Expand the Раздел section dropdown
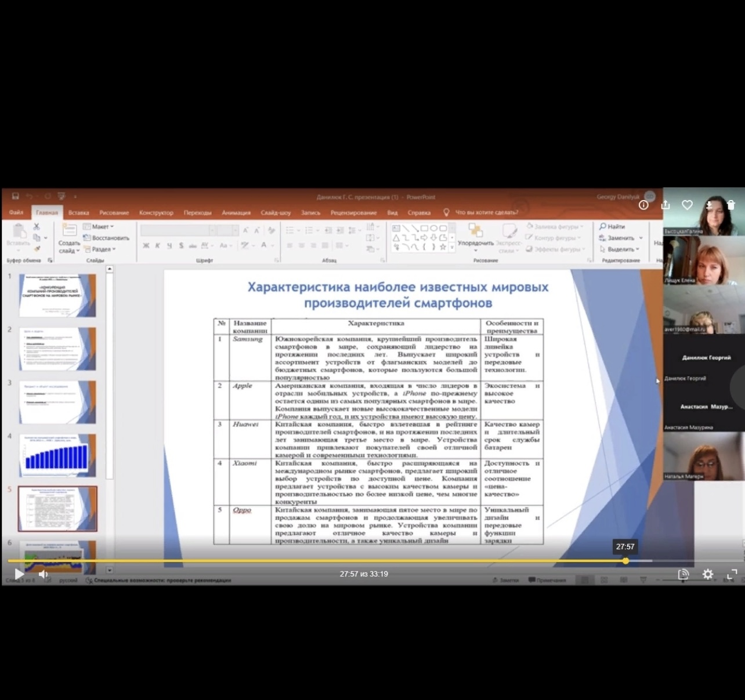 click(100, 249)
